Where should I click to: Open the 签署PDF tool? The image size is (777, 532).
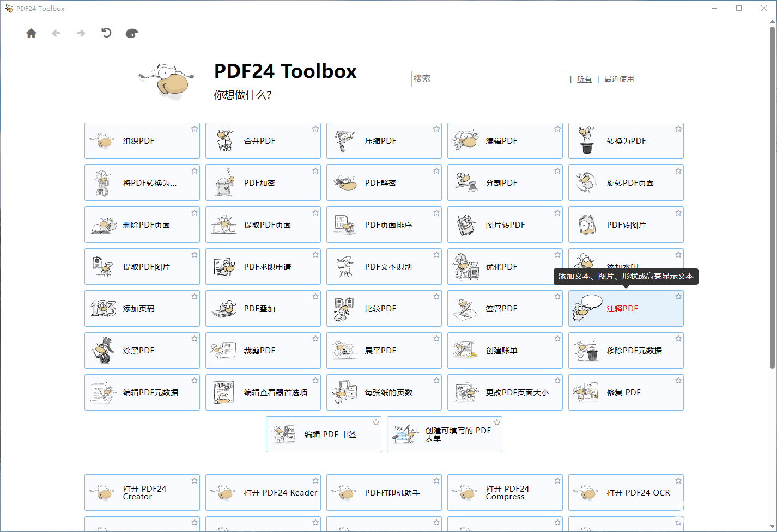pos(505,308)
